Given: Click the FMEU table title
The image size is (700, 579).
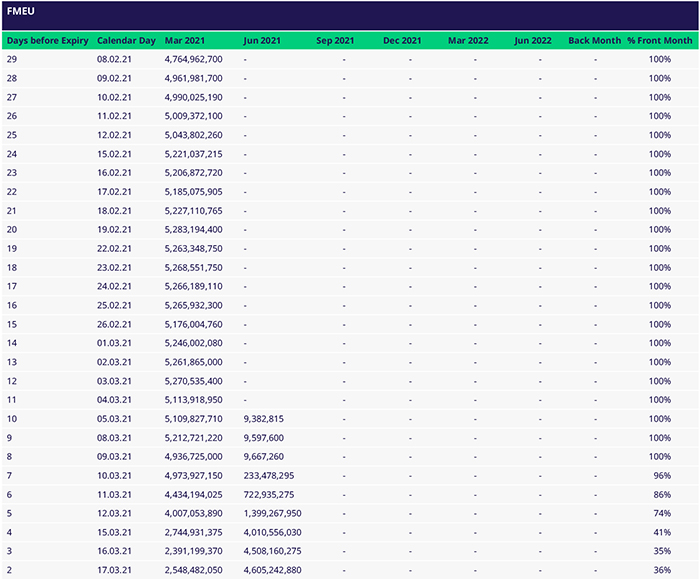Looking at the screenshot, I should pos(22,15).
